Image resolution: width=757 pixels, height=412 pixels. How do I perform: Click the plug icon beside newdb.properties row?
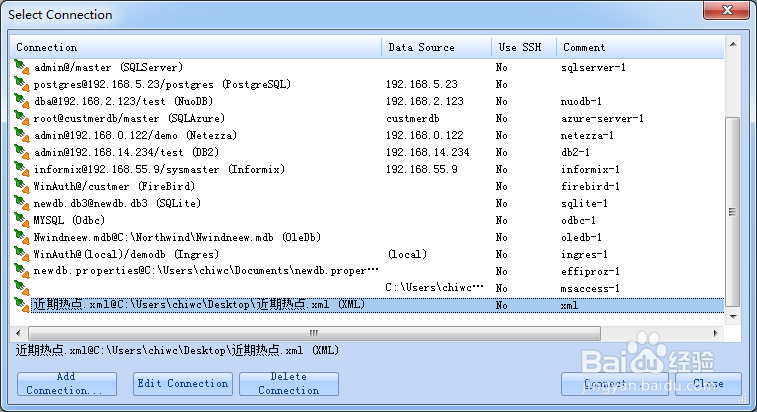[x=22, y=271]
